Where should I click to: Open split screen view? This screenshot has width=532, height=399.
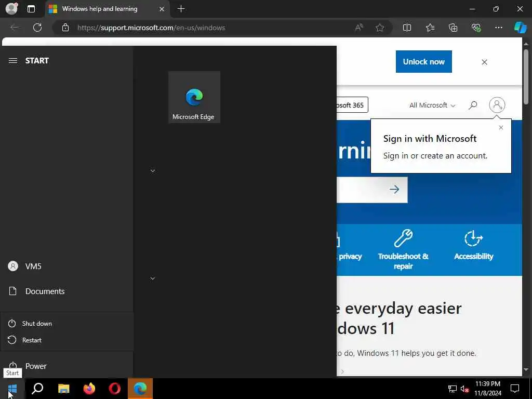tap(407, 28)
